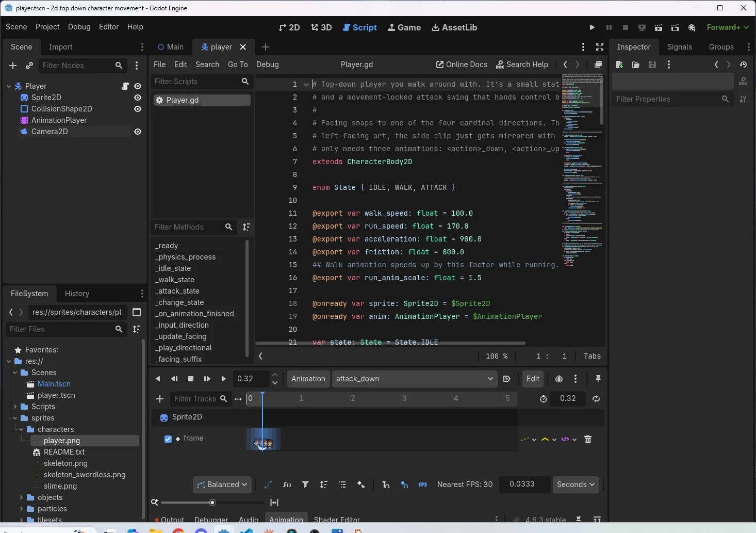Click the Filter Properties input field
Viewport: 756px width, 533px height.
(x=672, y=99)
